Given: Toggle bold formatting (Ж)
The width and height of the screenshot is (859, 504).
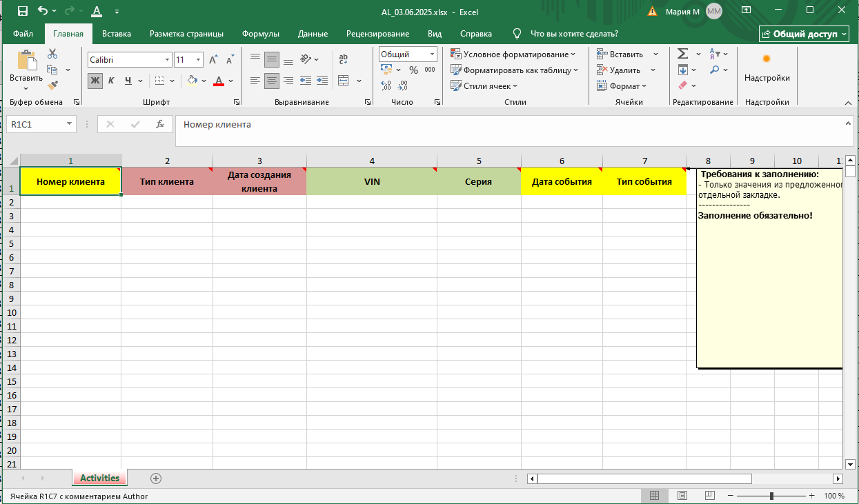Looking at the screenshot, I should point(95,81).
